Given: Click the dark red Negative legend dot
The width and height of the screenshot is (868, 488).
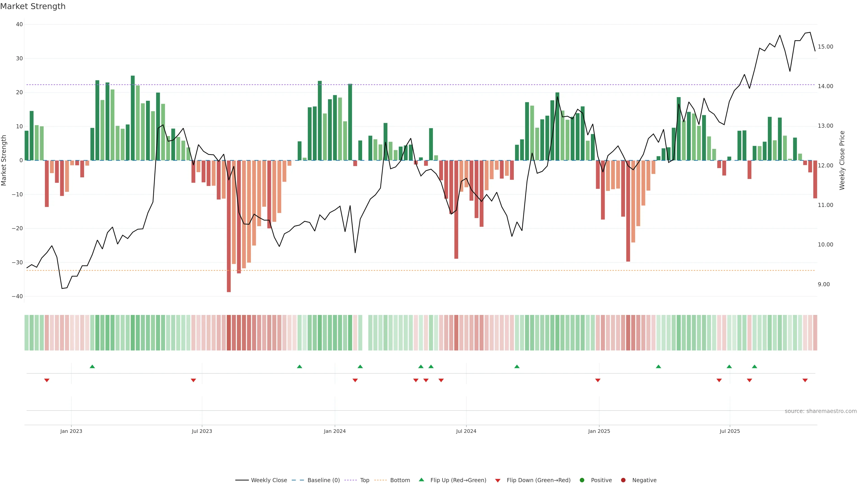Looking at the screenshot, I should [x=623, y=480].
